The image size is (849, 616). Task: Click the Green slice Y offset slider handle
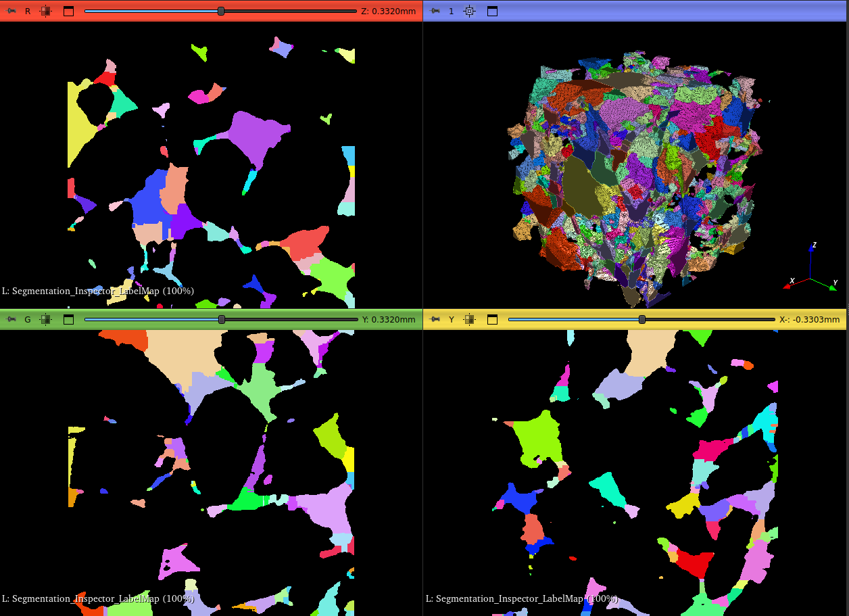click(x=222, y=319)
